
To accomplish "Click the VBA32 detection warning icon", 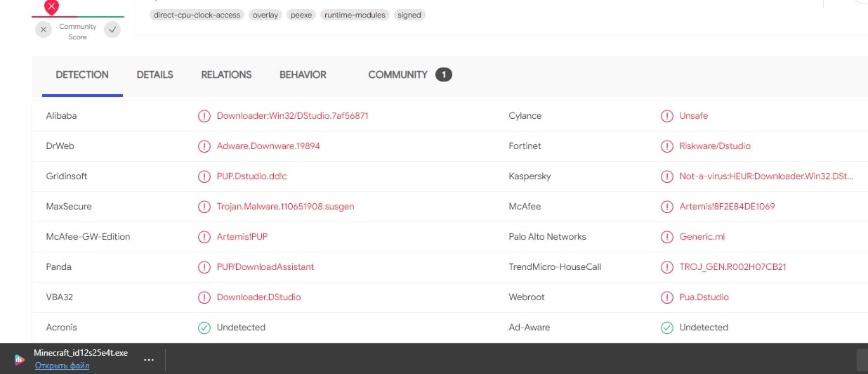I will (x=204, y=297).
